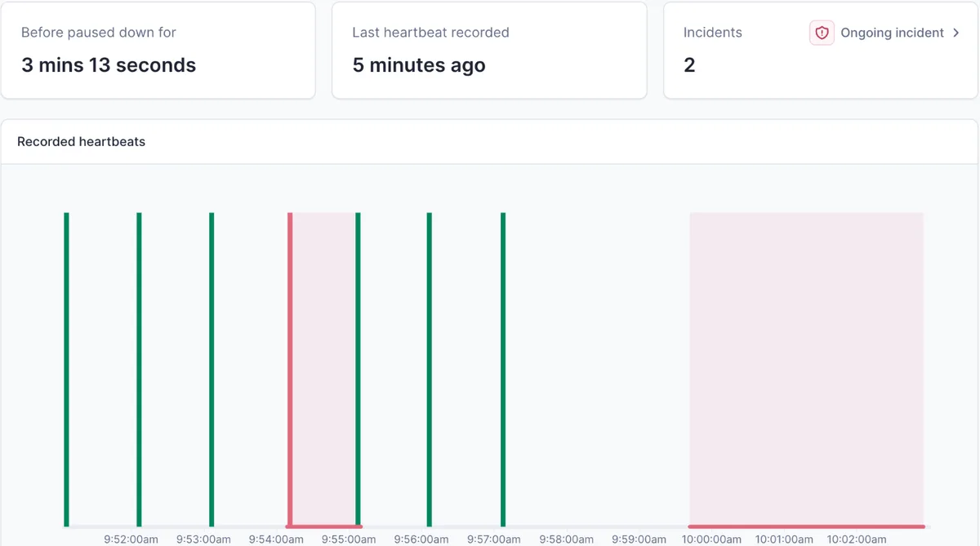Click the 'Incidents' card label
The height and width of the screenshot is (546, 980).
[x=712, y=33]
